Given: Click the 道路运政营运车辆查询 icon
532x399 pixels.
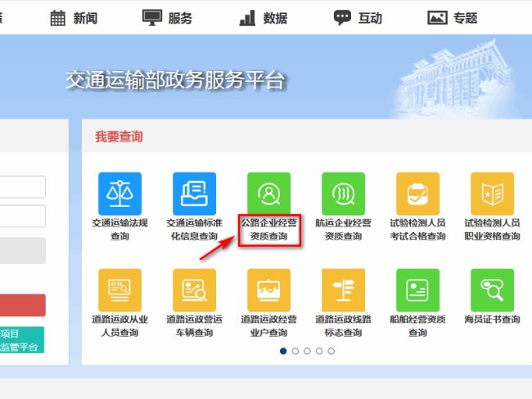Looking at the screenshot, I should tap(194, 290).
